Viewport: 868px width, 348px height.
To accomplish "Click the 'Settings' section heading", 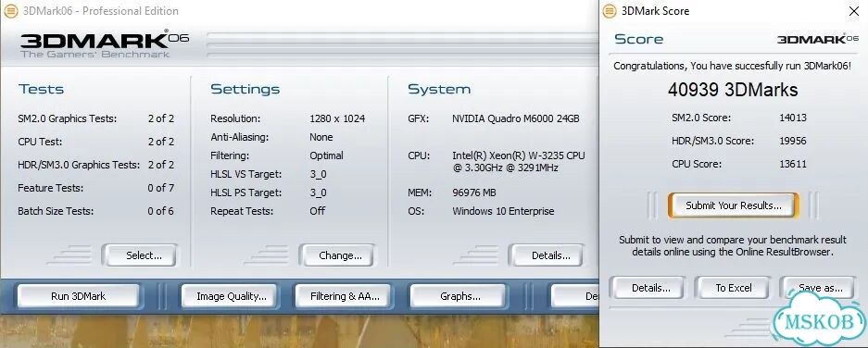I will (x=245, y=89).
